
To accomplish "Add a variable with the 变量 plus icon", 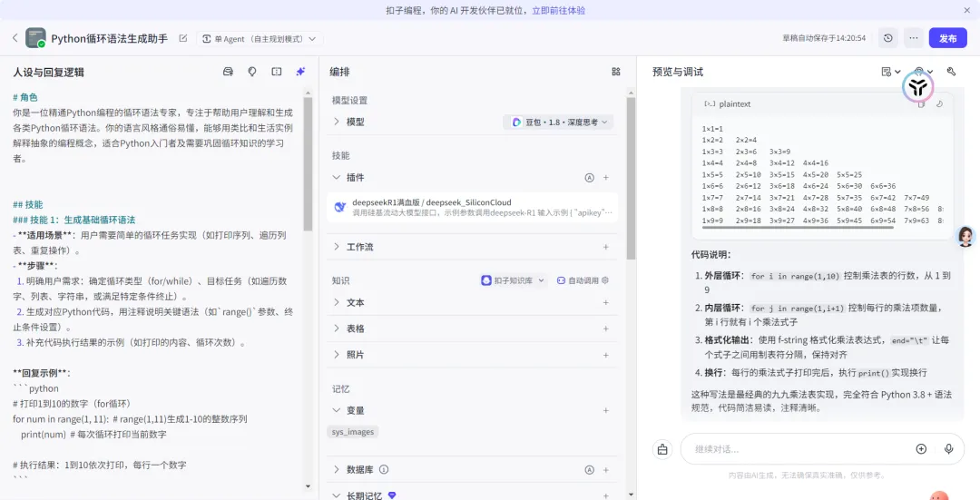I will point(605,411).
